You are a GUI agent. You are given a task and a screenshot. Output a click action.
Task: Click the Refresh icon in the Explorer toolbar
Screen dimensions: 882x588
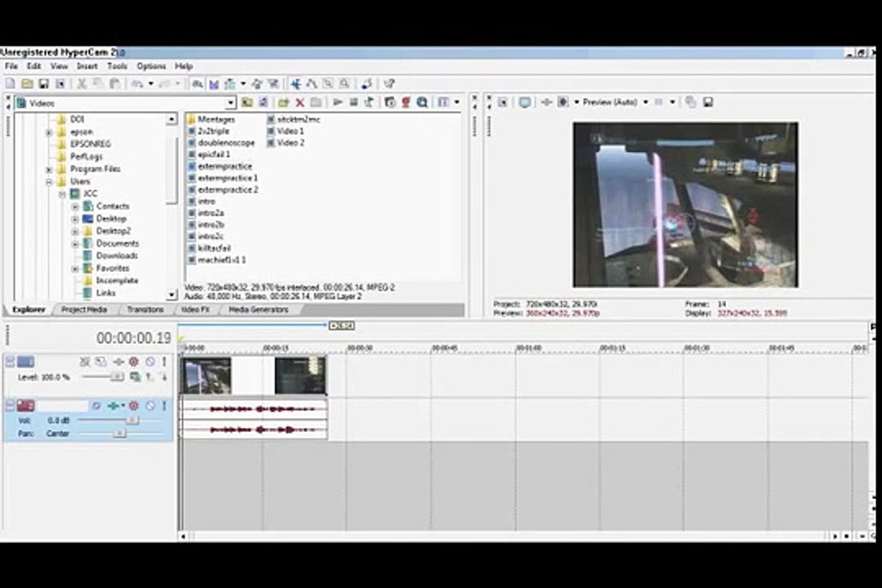click(263, 102)
